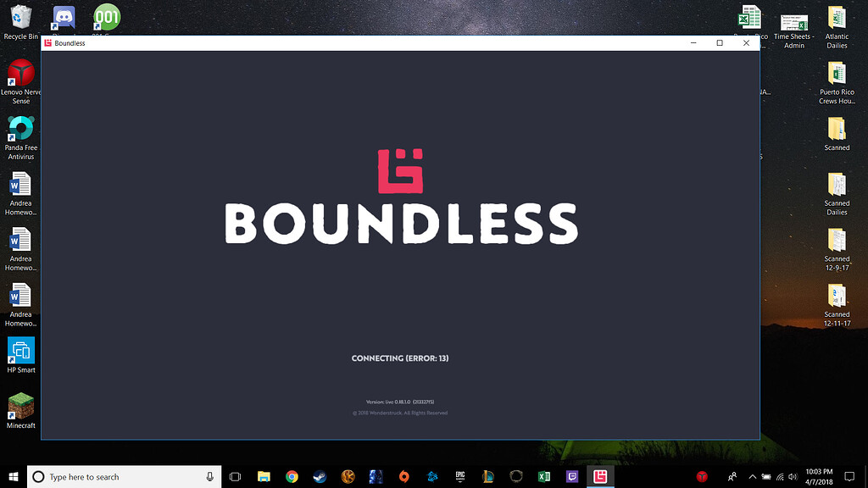Click the red Lenovo tray icon
868x488 pixels.
(702, 477)
